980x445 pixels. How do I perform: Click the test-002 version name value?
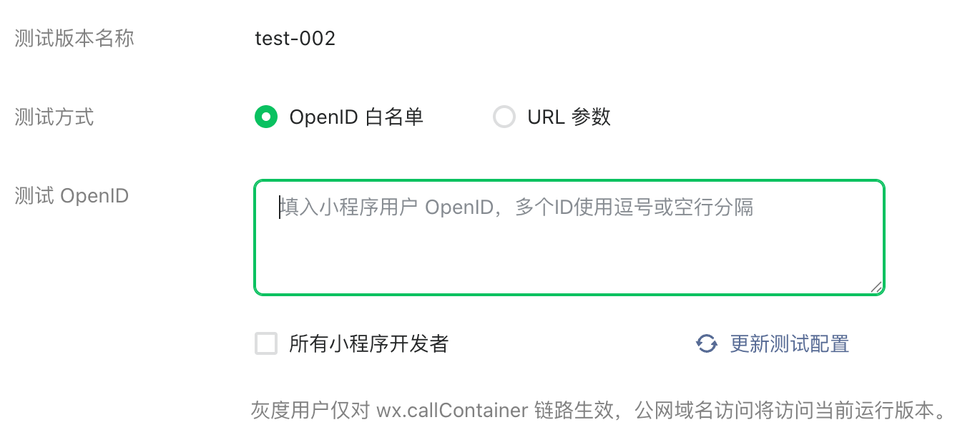(x=295, y=38)
